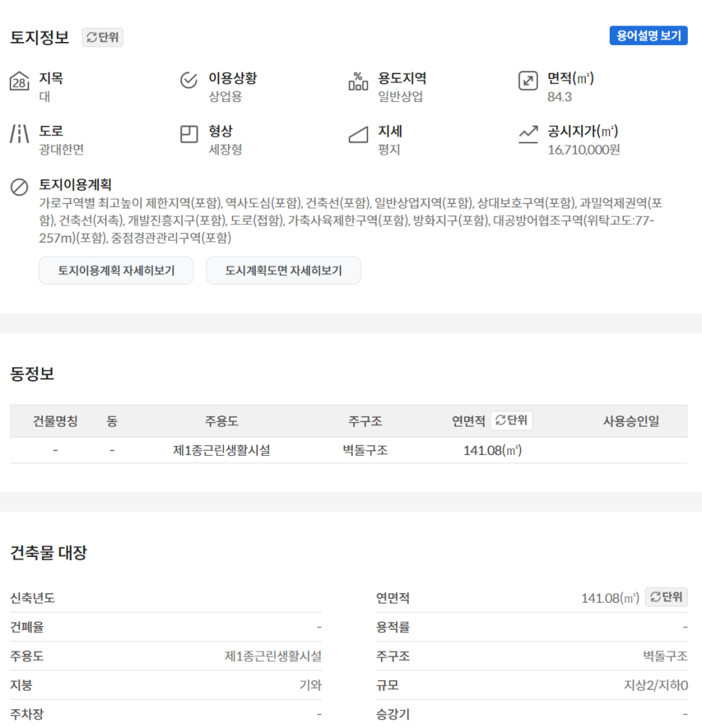Click the 주용도 column header

point(221,421)
